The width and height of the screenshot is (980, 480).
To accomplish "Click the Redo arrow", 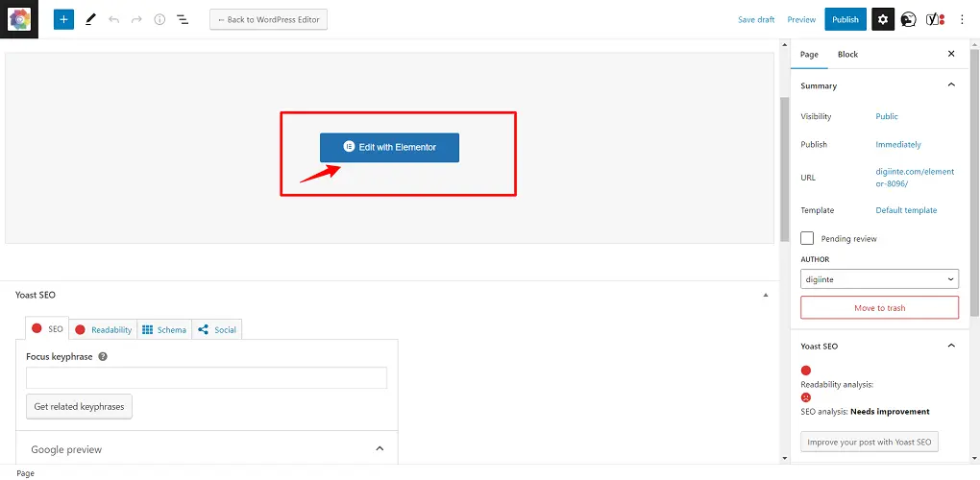I will [136, 19].
